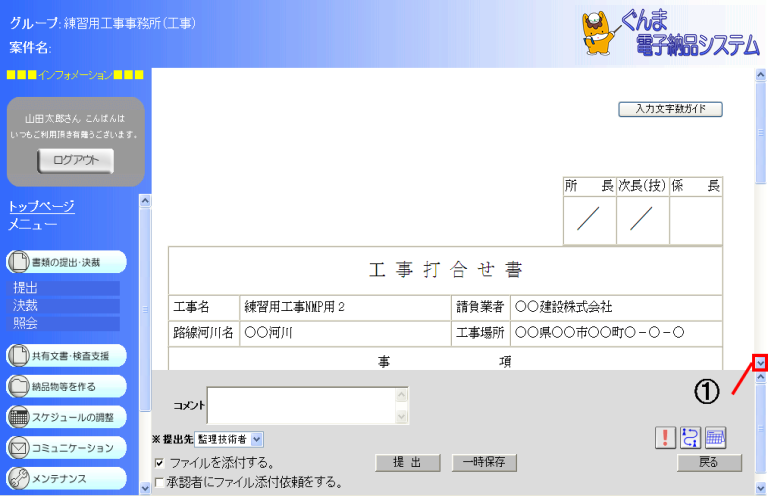The width and height of the screenshot is (768, 496).
Task: Click document pane scrollbar up arrow
Action: 760,74
